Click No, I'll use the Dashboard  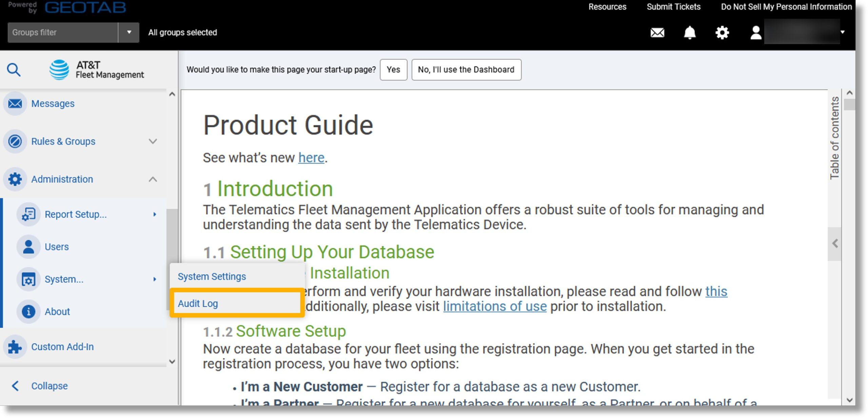coord(466,69)
